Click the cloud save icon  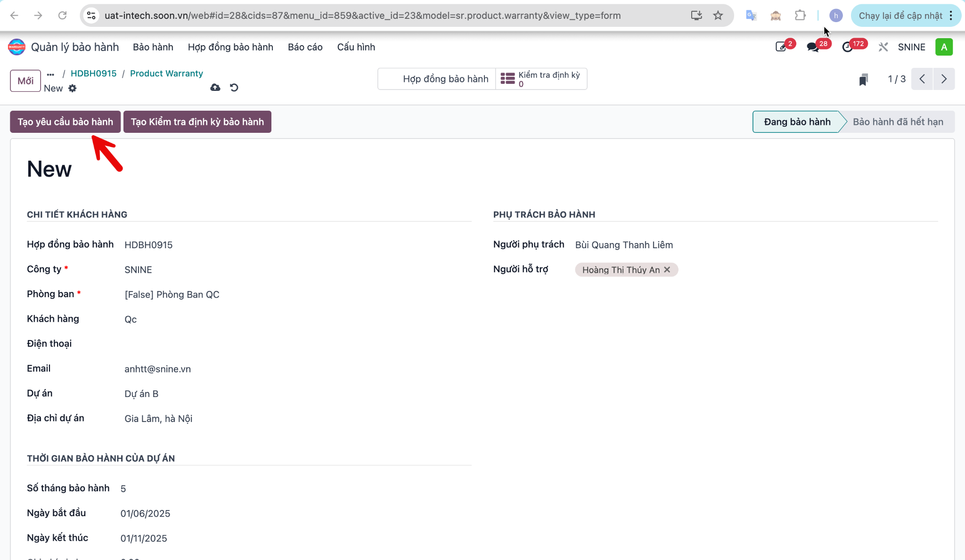[215, 88]
